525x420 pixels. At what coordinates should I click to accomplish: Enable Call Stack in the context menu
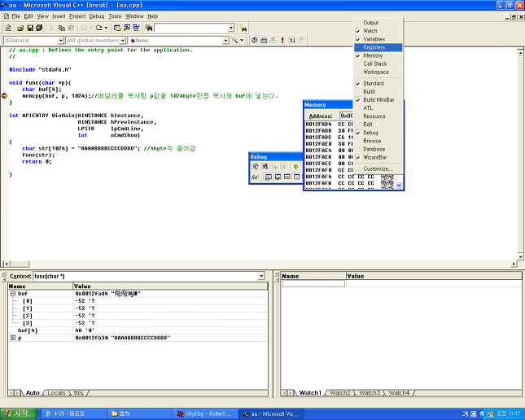378,63
